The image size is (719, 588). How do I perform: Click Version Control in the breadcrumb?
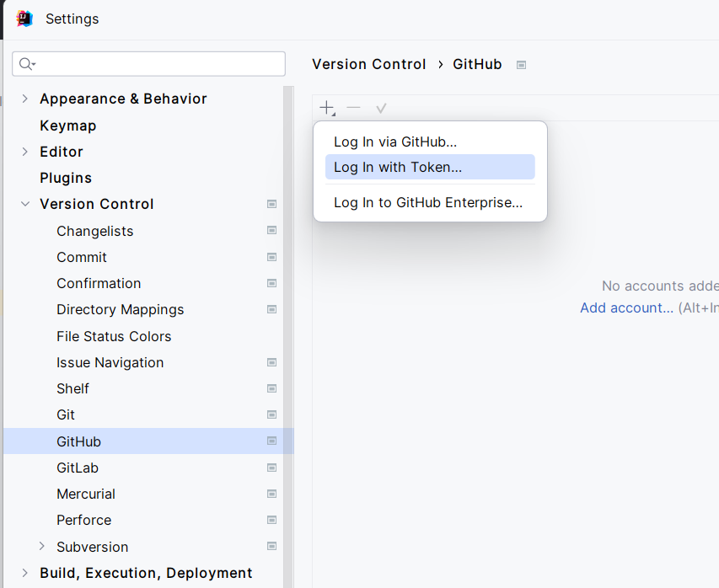369,64
